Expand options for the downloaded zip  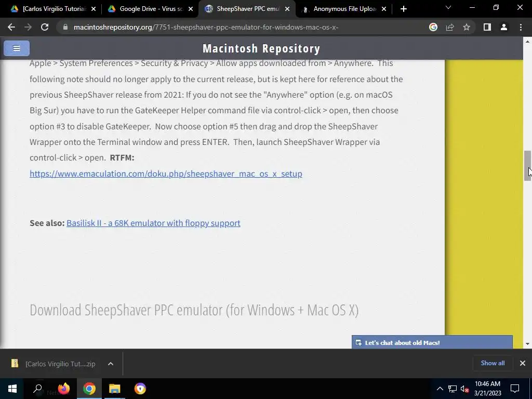[x=111, y=364]
